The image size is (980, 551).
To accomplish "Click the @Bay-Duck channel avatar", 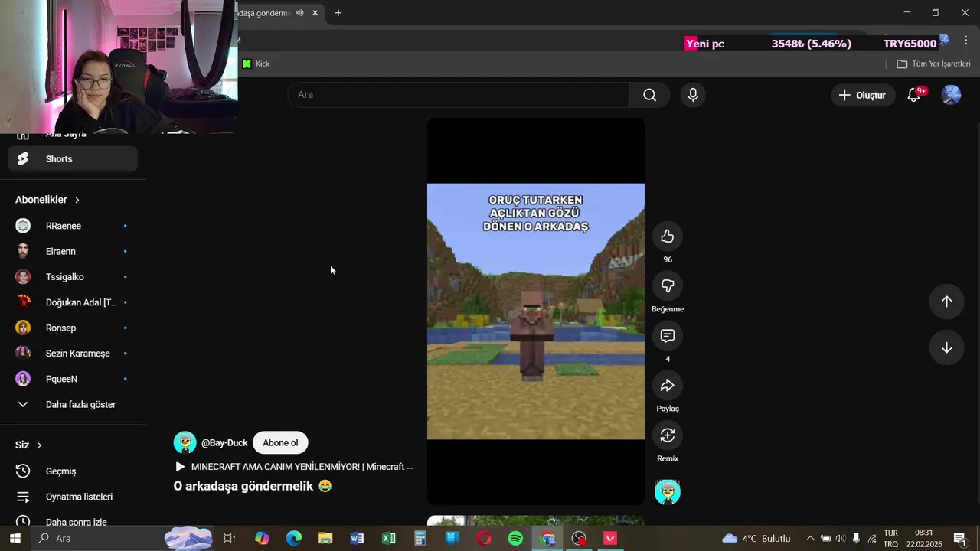I will (185, 442).
